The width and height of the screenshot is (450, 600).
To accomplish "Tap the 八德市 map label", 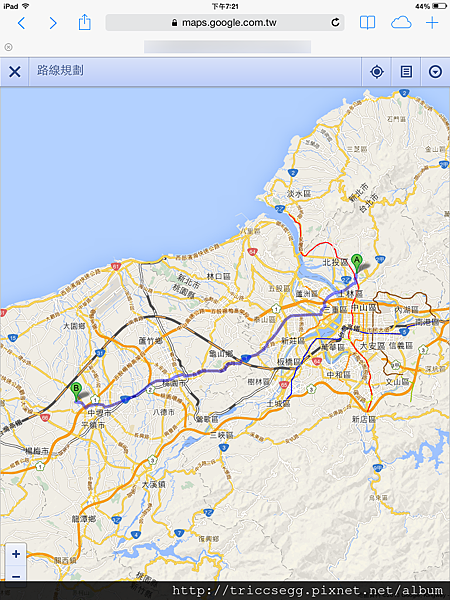I will coord(163,412).
